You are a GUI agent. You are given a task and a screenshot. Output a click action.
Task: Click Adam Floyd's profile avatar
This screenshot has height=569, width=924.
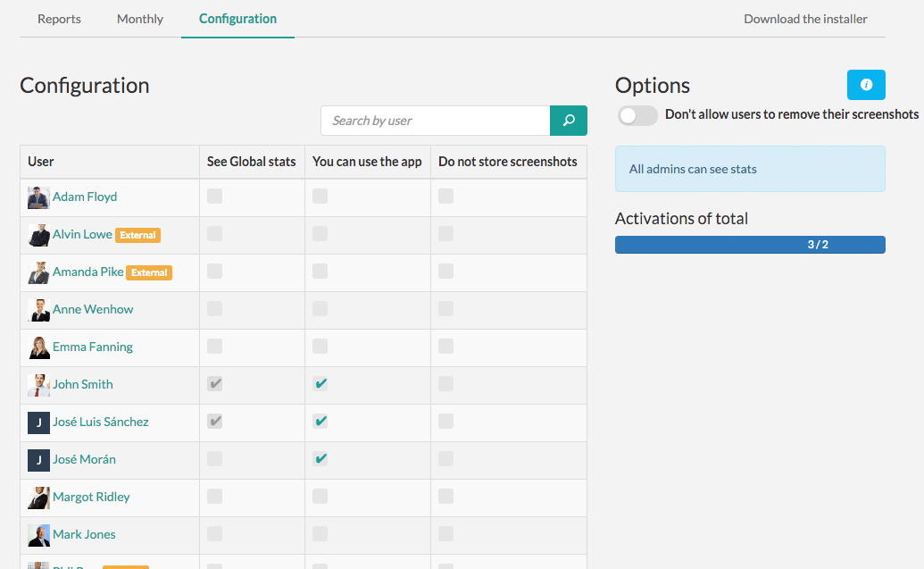[x=37, y=197]
